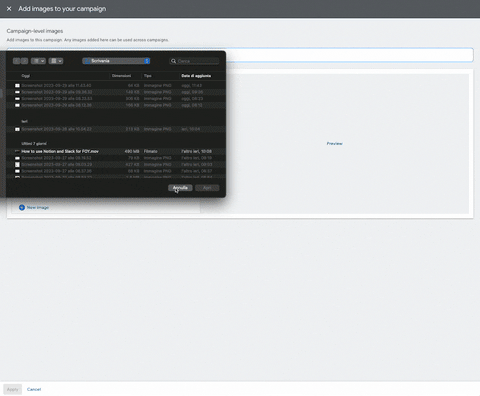Viewport: 480px width, 396px height.
Task: Close the Add images panel with X
Action: 9,9
